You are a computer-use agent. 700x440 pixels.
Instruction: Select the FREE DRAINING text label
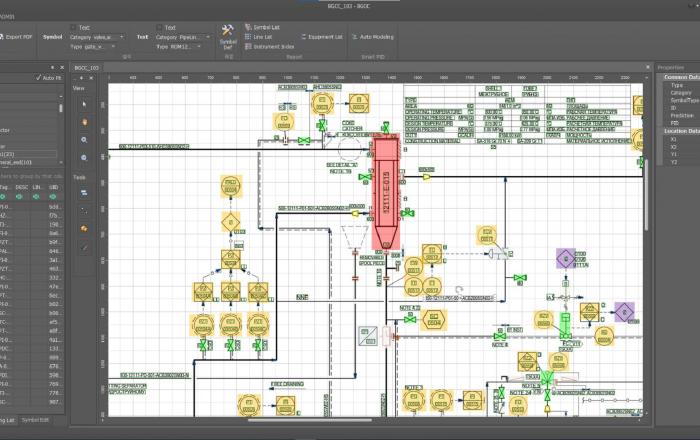288,384
